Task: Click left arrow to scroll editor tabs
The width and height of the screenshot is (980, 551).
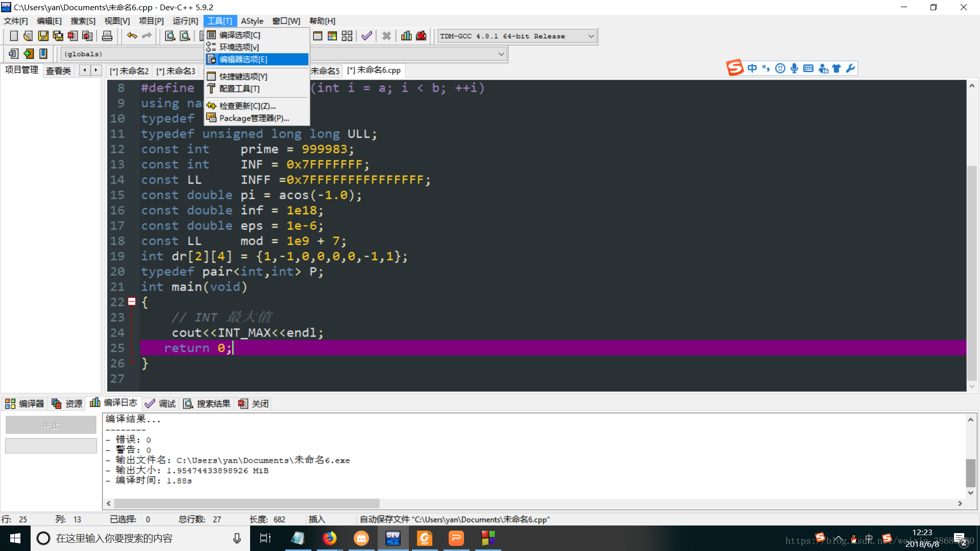Action: tap(85, 70)
